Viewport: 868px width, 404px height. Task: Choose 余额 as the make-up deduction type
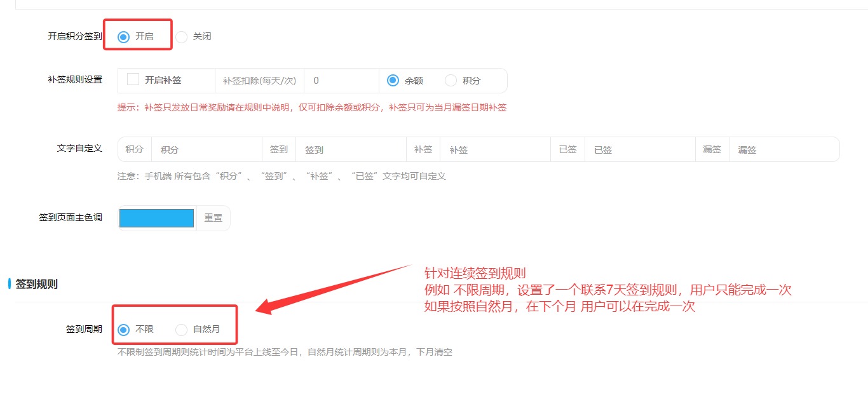tap(393, 81)
